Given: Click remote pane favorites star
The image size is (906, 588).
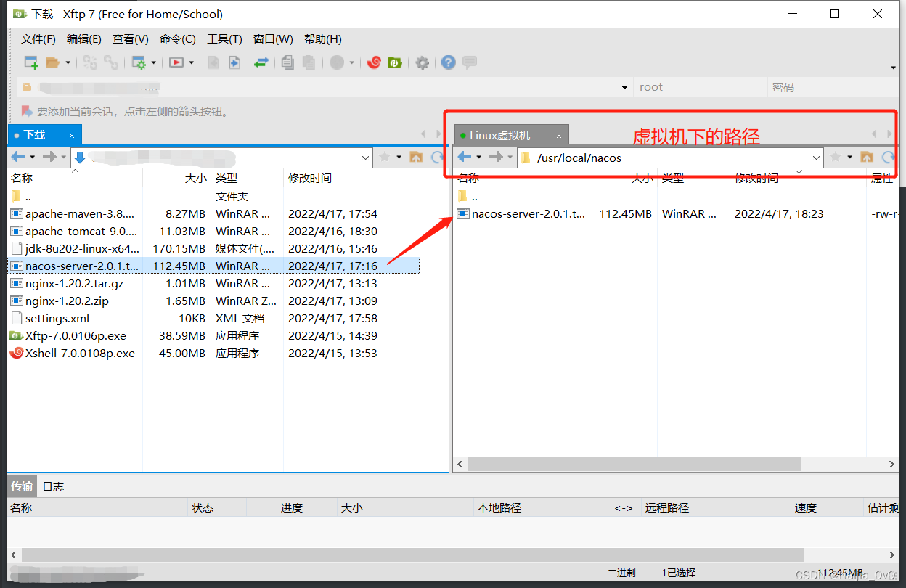Looking at the screenshot, I should pyautogui.click(x=836, y=157).
